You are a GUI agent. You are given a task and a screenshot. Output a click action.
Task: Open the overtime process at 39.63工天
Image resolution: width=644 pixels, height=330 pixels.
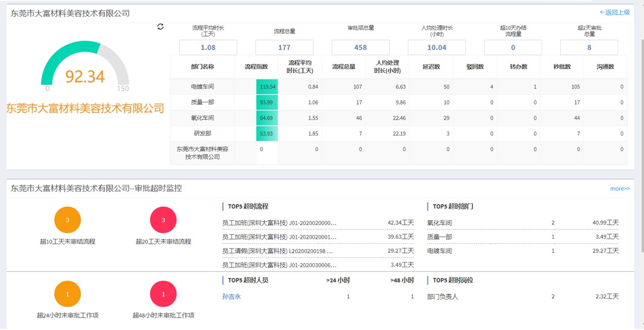tap(318, 237)
